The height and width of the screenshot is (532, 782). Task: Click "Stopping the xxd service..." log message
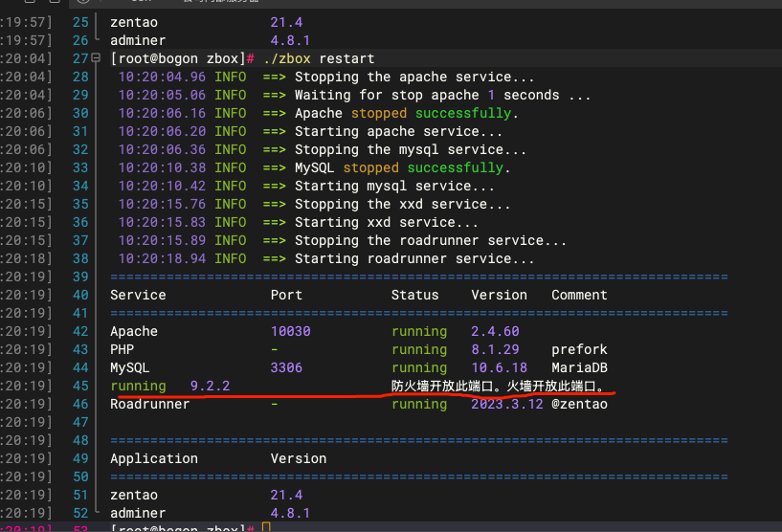(x=402, y=204)
